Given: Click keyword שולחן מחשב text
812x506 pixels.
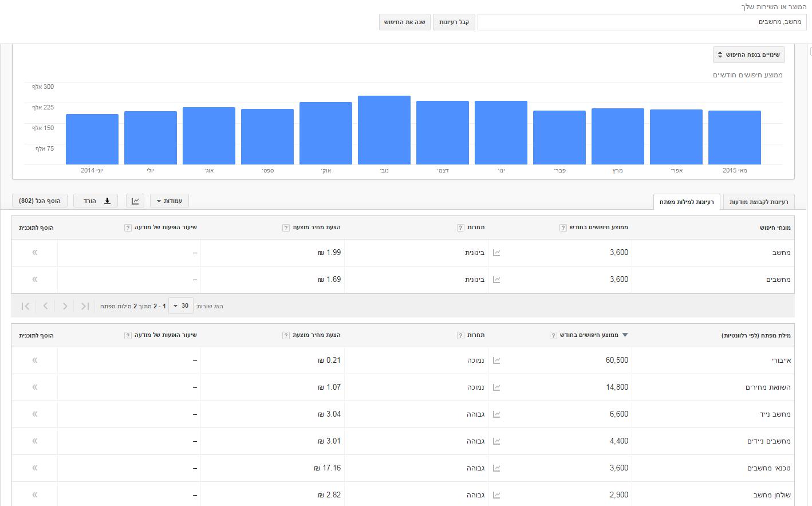Looking at the screenshot, I should (x=772, y=495).
